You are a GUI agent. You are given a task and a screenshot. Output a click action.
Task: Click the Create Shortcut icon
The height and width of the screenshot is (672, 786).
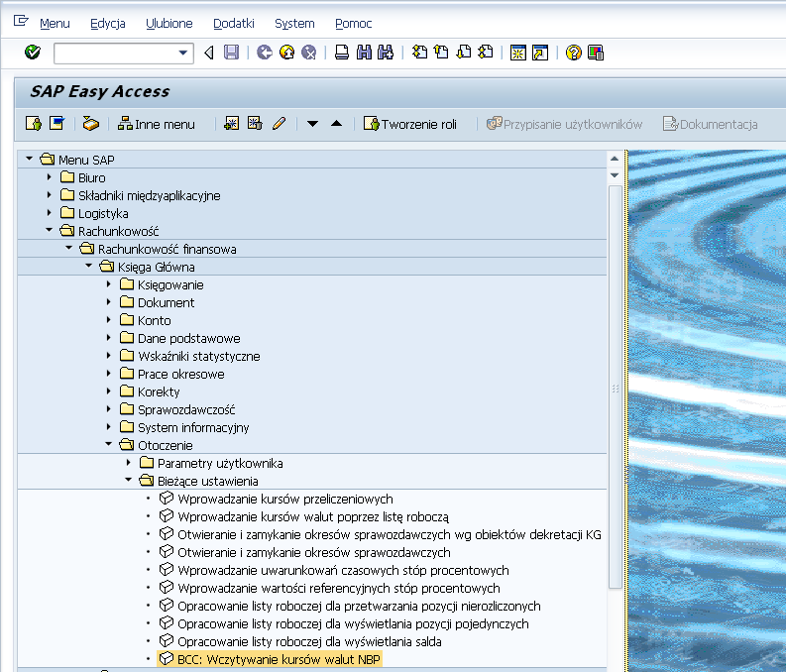[x=540, y=53]
